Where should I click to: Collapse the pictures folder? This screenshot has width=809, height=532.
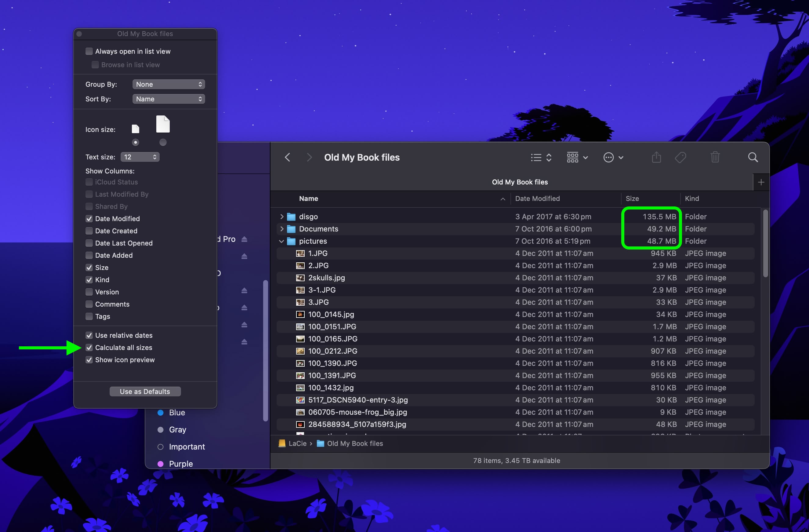coord(281,241)
